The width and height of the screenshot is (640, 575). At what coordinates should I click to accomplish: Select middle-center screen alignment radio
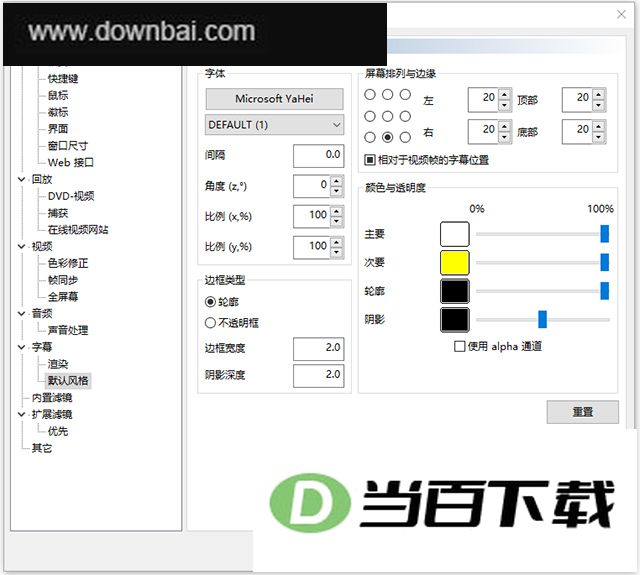(387, 116)
